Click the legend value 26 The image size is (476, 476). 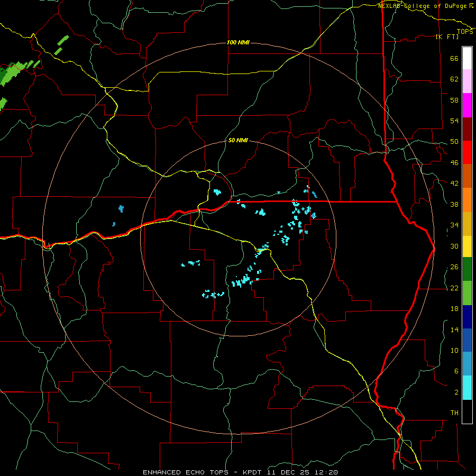(x=454, y=267)
